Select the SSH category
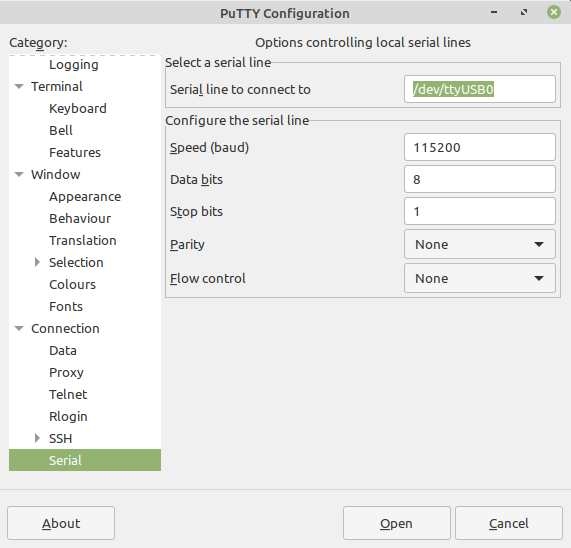Screen dimensions: 571x548 (x=60, y=438)
